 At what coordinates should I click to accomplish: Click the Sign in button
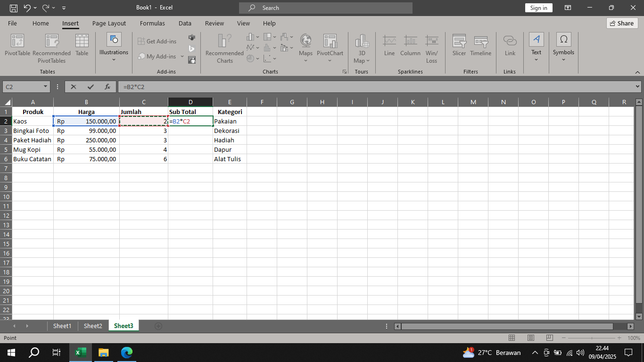coord(538,8)
